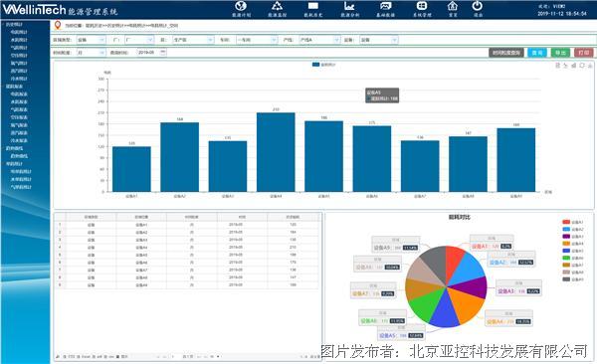Collapse the first sidebar group at the top
The height and width of the screenshot is (364, 597).
point(14,25)
